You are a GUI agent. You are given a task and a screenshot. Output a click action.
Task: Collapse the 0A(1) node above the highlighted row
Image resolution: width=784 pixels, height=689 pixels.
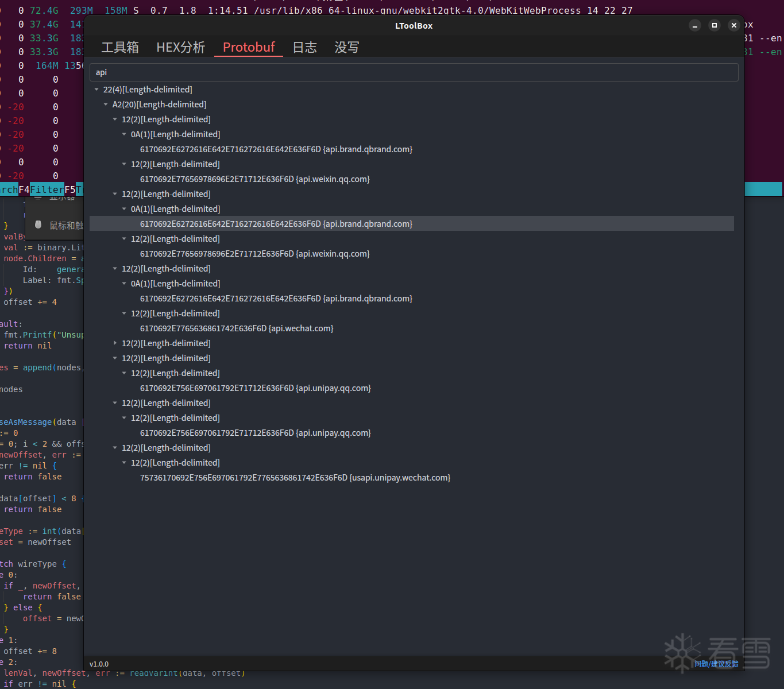124,209
